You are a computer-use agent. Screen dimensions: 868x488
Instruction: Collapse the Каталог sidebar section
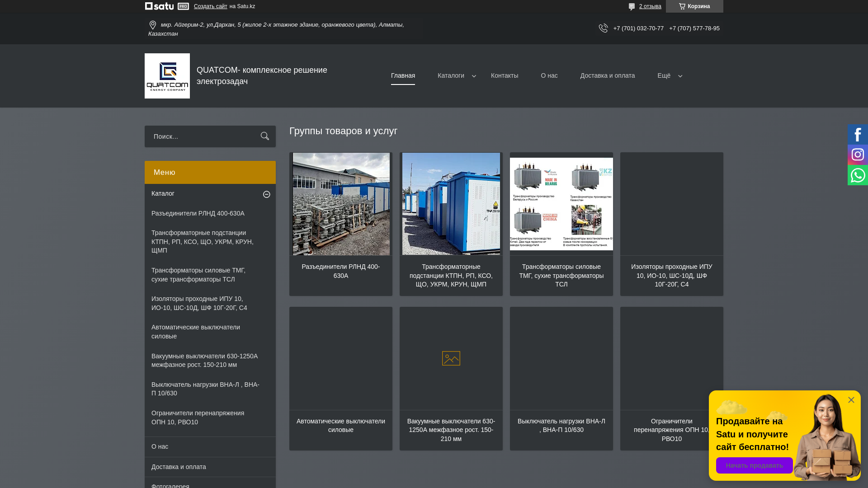(x=266, y=194)
